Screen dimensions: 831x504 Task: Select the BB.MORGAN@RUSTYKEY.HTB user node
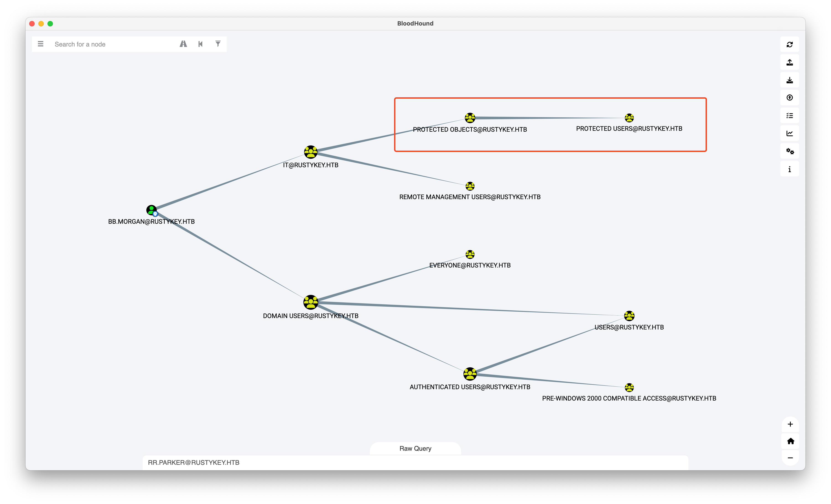152,210
